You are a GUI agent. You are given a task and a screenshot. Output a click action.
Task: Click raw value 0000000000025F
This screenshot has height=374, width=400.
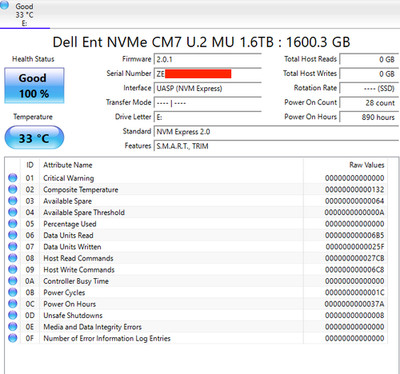coord(355,247)
